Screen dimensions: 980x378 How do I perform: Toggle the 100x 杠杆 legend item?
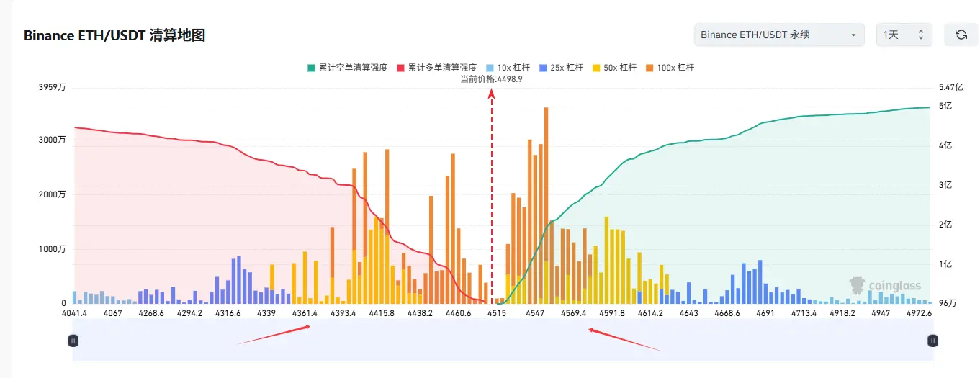(670, 68)
